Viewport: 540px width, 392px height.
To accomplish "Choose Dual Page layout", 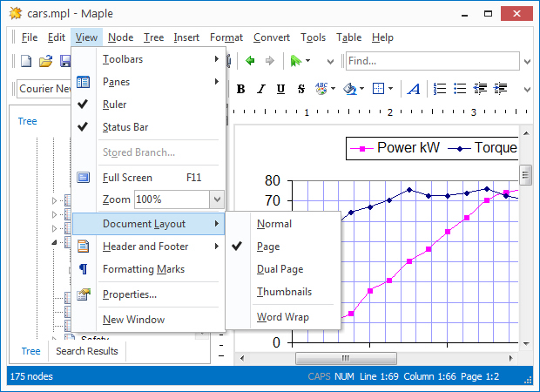I will click(280, 269).
